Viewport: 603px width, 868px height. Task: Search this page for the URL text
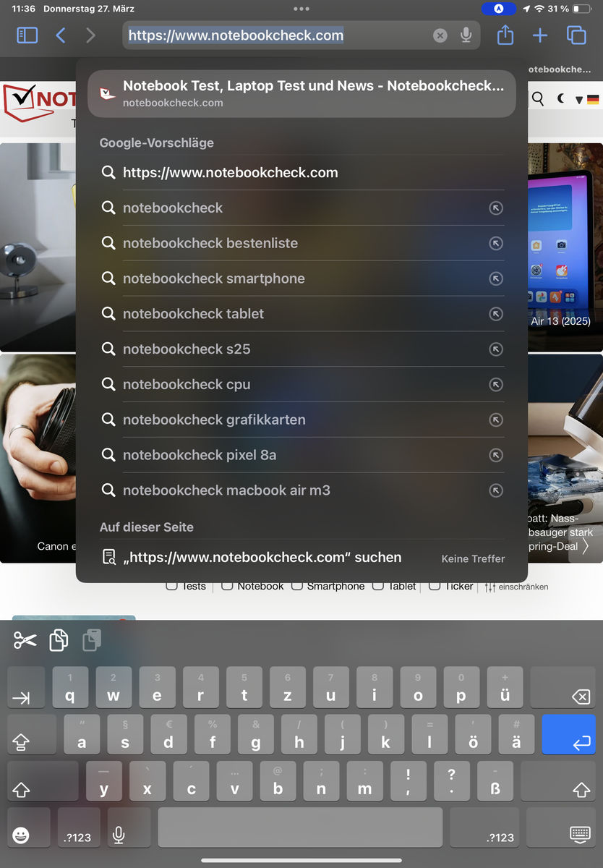click(x=301, y=558)
